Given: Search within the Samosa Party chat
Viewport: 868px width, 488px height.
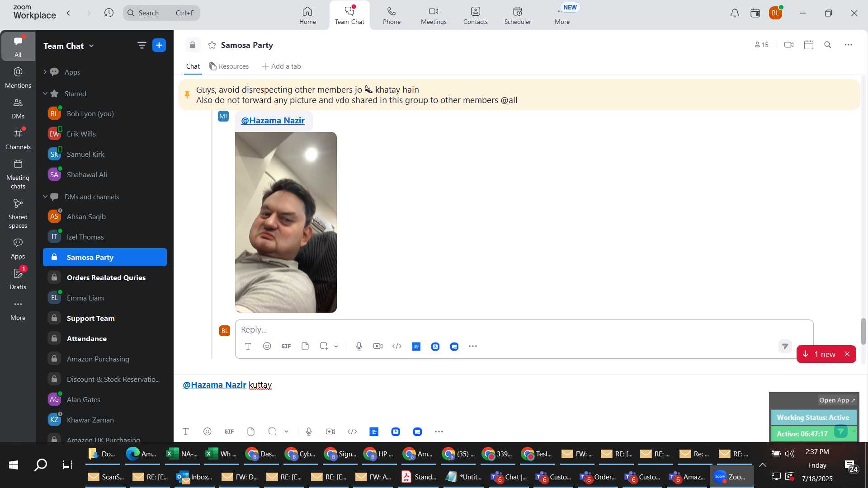Looking at the screenshot, I should pos(828,45).
